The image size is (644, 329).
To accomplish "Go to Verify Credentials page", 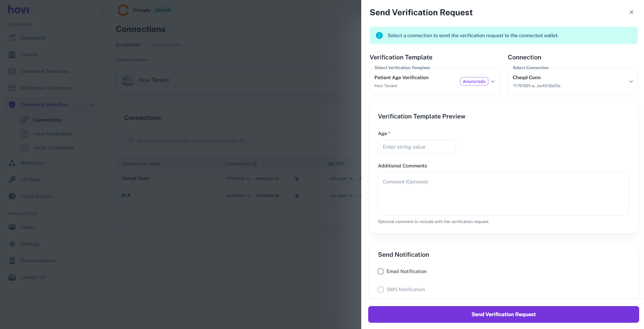I will tap(53, 148).
